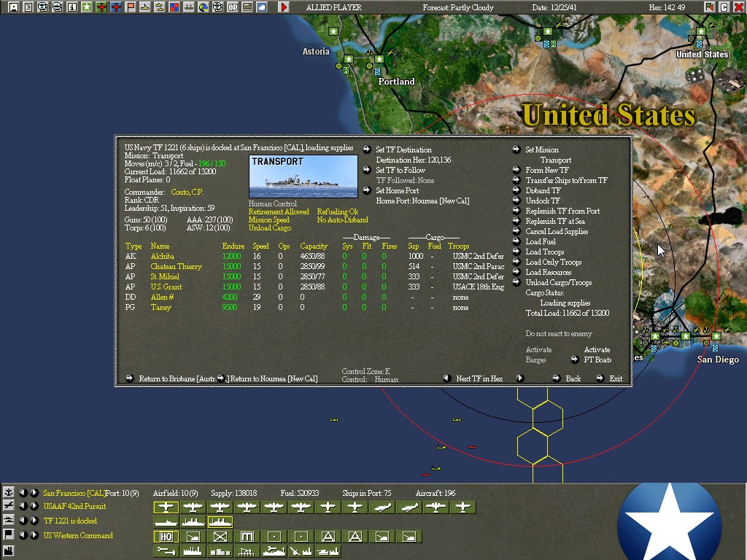Viewport: 747px width, 560px height.
Task: Open the OP operations report icon
Action: (x=233, y=7)
